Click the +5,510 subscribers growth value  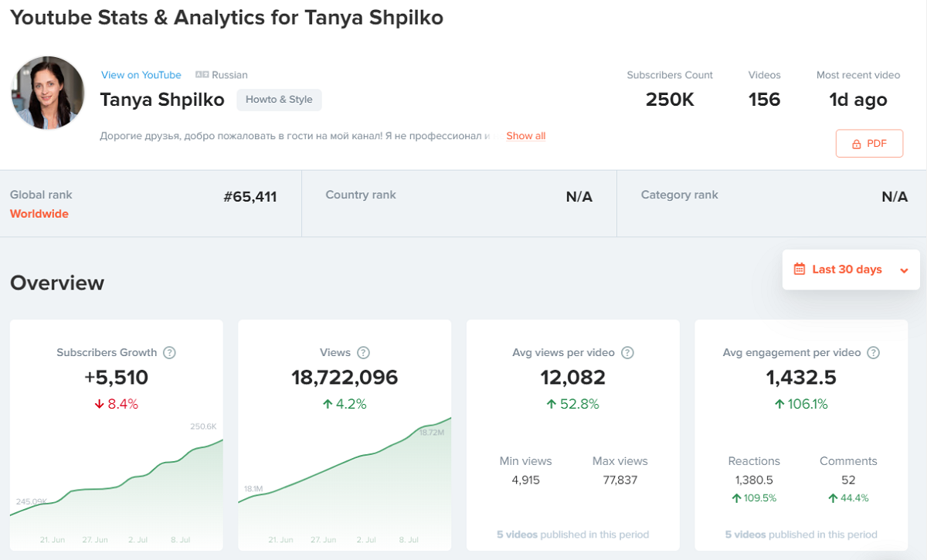coord(117,378)
